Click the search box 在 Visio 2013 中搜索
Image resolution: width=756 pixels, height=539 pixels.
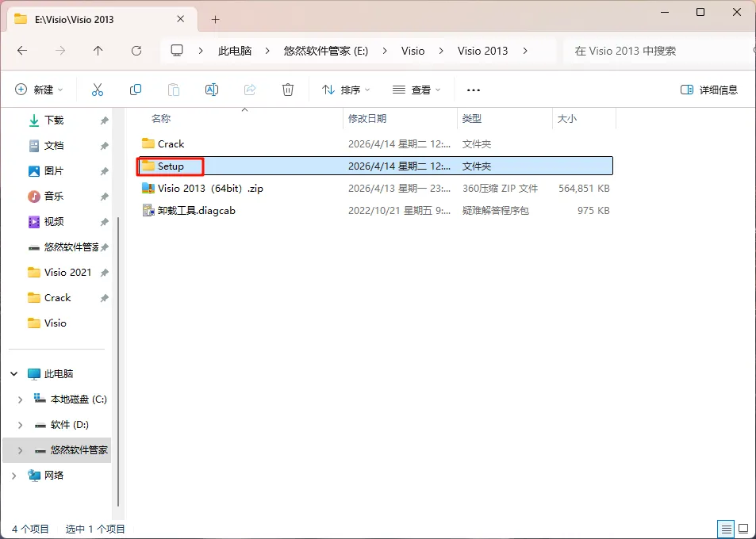[x=658, y=51]
